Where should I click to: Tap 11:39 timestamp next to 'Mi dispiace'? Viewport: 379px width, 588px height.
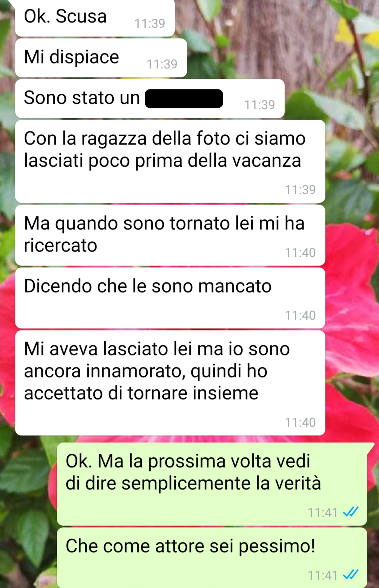[162, 64]
